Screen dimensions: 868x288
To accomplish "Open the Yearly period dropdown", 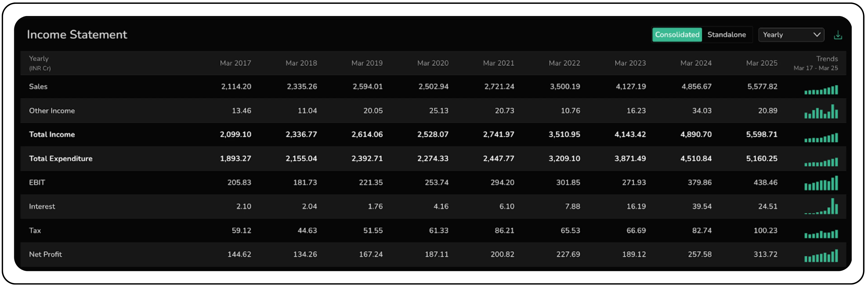I will point(790,35).
